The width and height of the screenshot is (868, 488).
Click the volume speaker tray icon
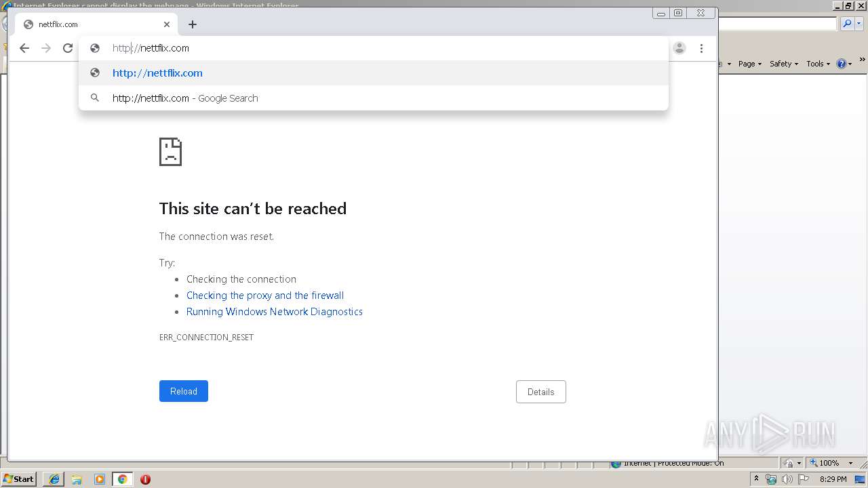787,479
